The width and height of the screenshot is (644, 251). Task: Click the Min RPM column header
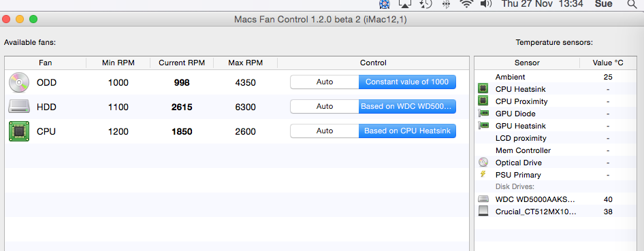(118, 63)
